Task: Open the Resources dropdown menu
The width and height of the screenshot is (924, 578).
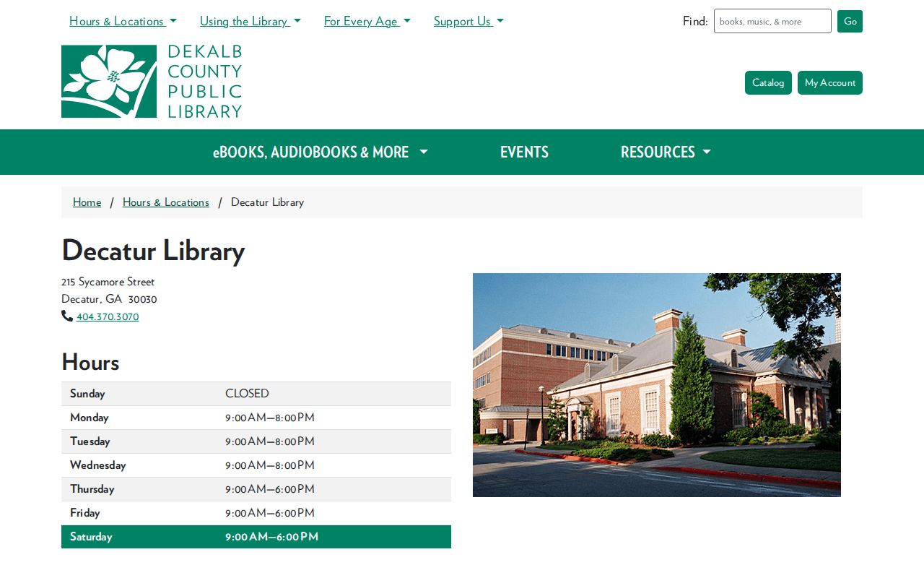Action: pyautogui.click(x=666, y=152)
